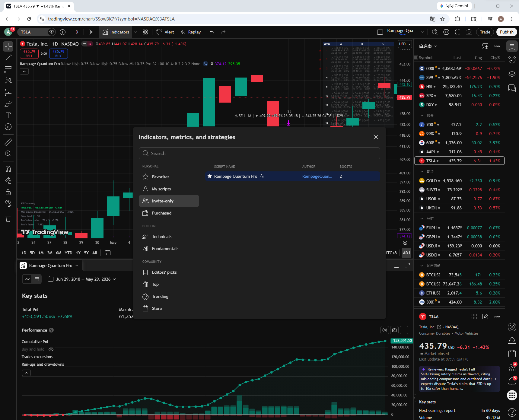Close the Indicators dialog

(376, 137)
